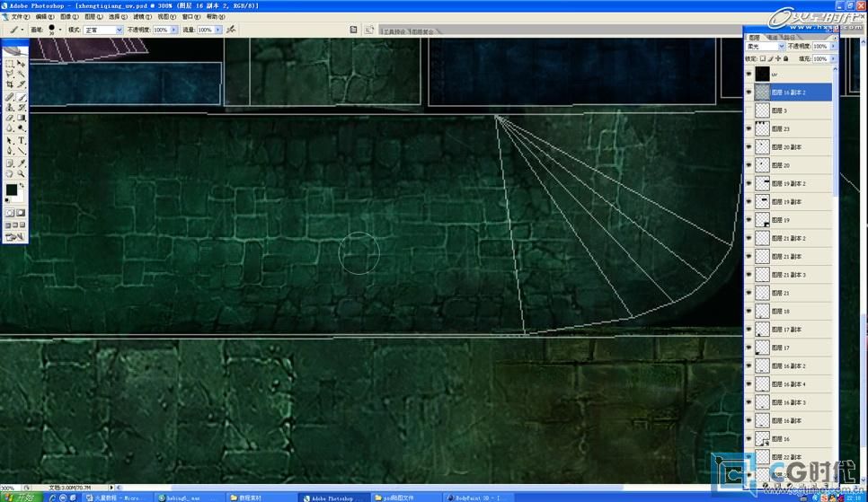Image resolution: width=868 pixels, height=502 pixels.
Task: Select the Line shape tool
Action: click(x=21, y=152)
